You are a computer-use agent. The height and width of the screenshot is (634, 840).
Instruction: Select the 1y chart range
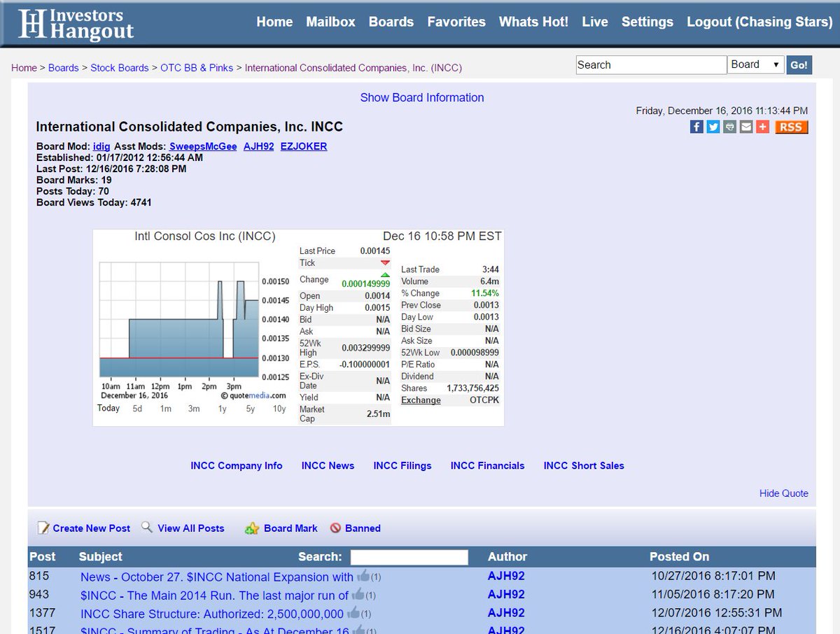(x=223, y=409)
